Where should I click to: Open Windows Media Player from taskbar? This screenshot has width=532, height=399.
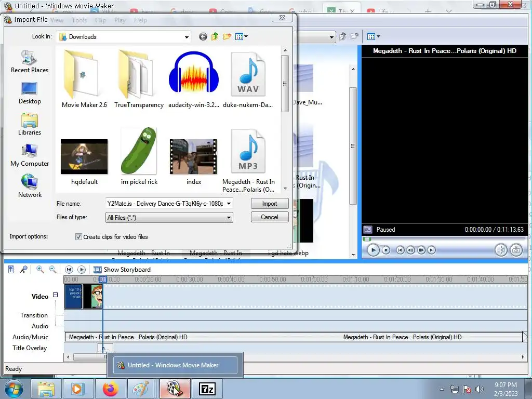click(x=77, y=389)
